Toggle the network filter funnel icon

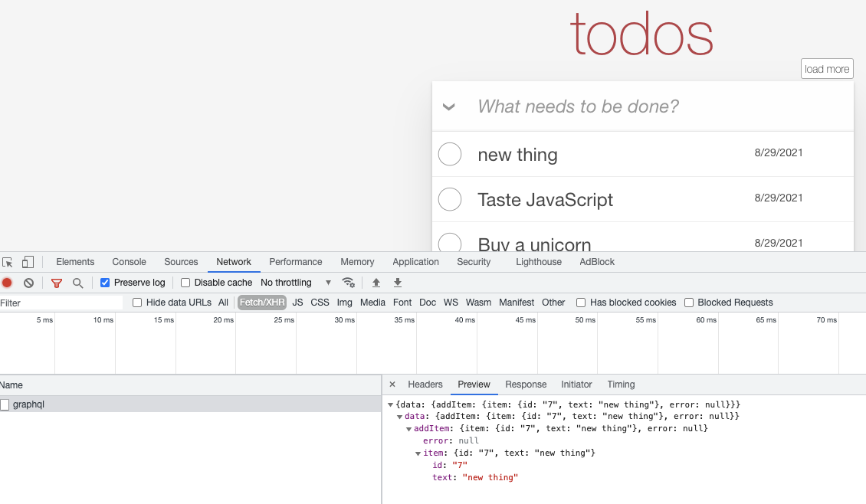point(57,283)
